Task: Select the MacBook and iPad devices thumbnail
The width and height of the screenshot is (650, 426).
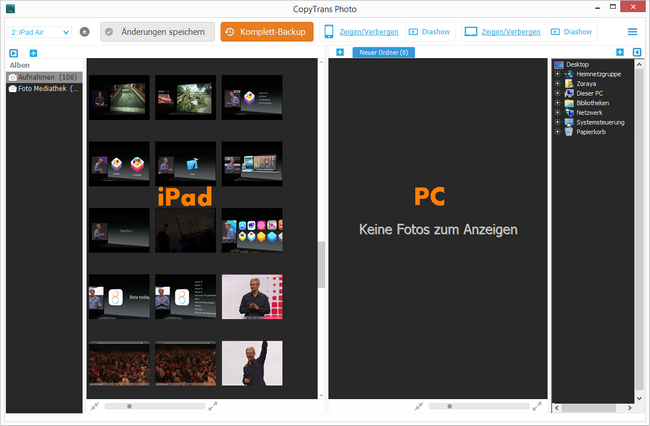Action: 252,164
